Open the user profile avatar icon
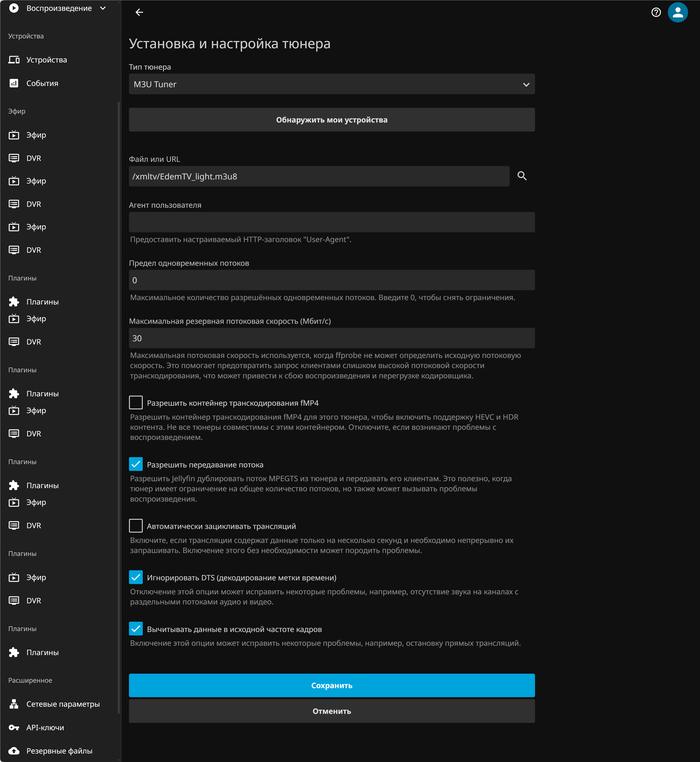700x762 pixels. point(678,13)
